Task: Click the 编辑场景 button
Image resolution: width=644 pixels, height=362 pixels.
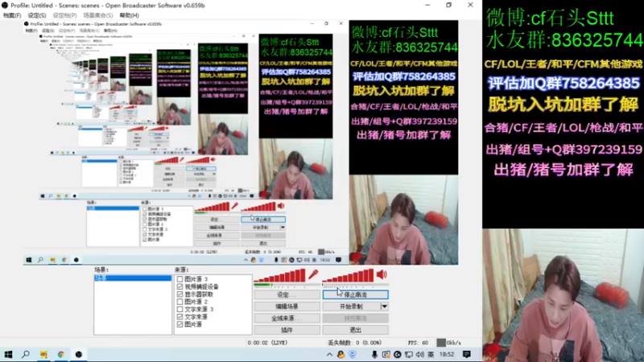Action: [x=287, y=306]
